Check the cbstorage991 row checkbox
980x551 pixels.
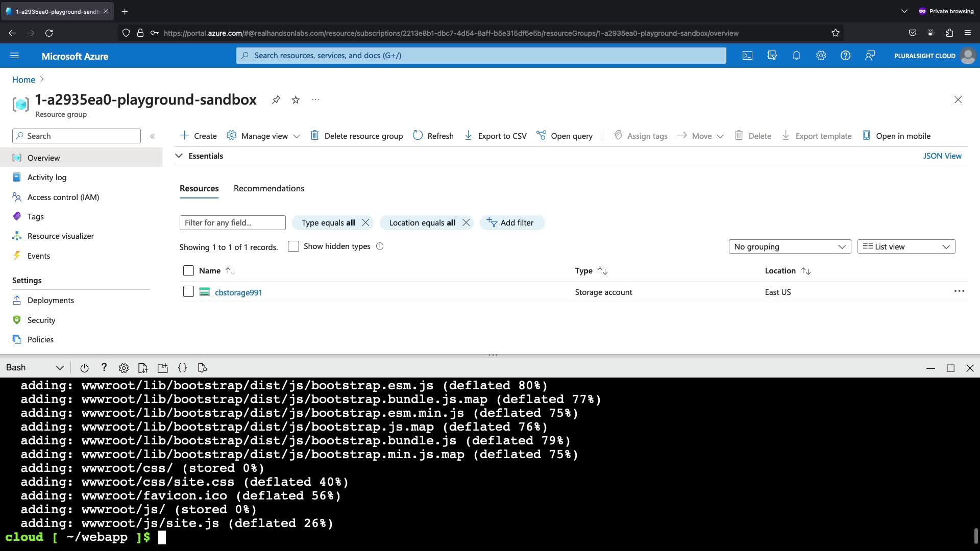click(188, 292)
